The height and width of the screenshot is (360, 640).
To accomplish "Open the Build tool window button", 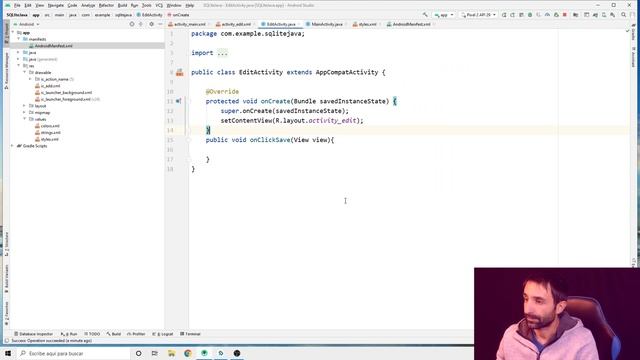I will pyautogui.click(x=114, y=334).
